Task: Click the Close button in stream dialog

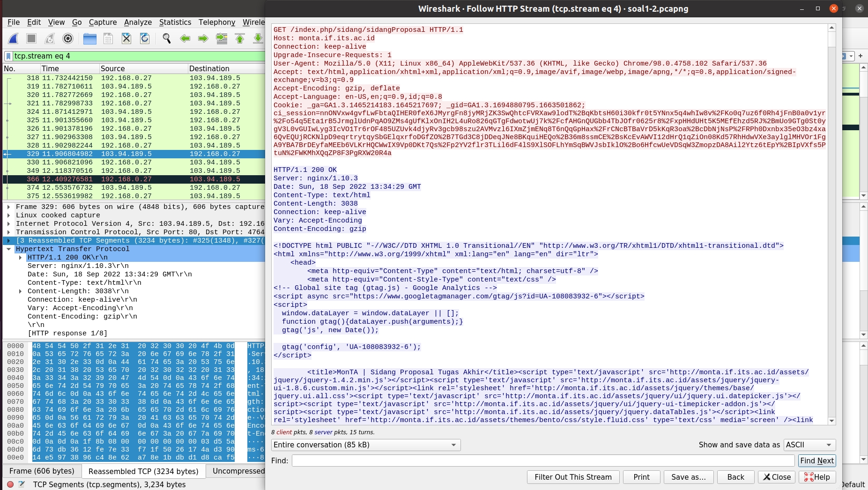Action: point(777,477)
